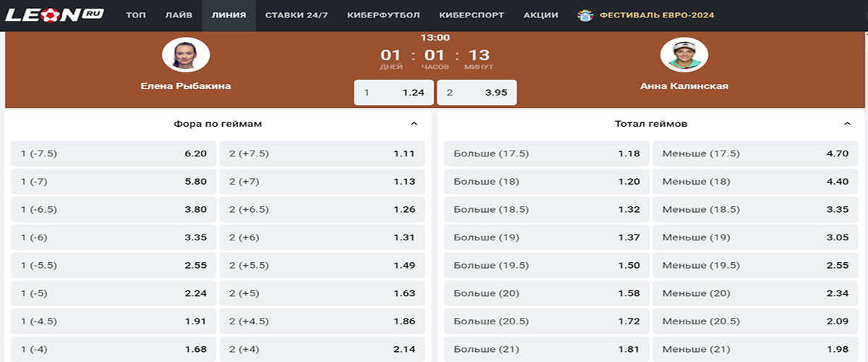Choose Меньше (17.5) at 4.70
The image size is (868, 362).
point(755,153)
